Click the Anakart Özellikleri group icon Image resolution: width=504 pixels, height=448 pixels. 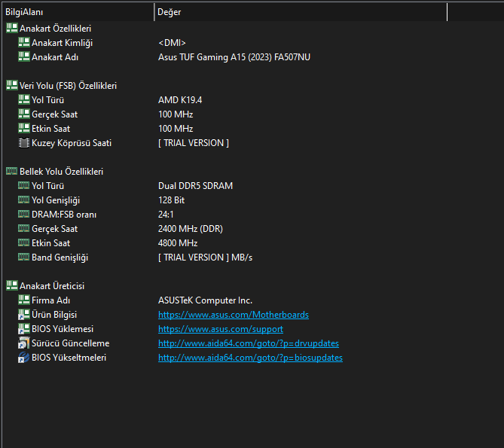tap(11, 29)
